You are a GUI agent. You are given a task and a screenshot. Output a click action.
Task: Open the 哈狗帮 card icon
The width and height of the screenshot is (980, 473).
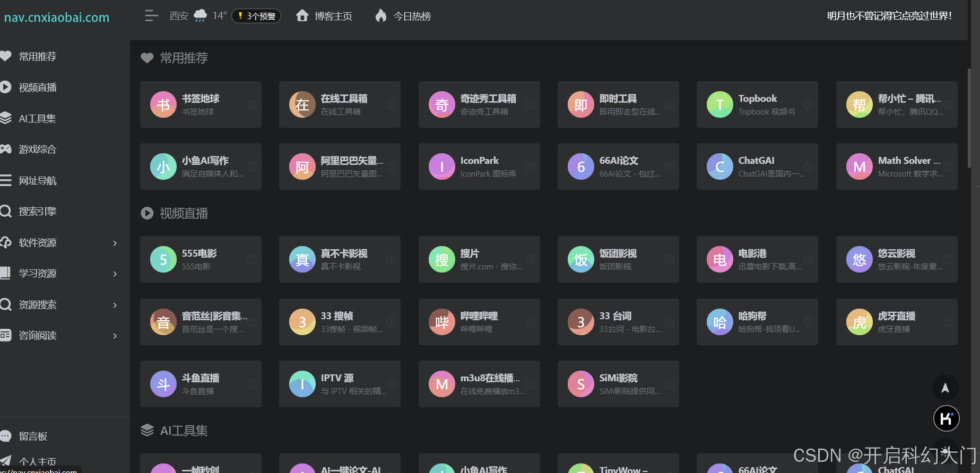click(720, 322)
